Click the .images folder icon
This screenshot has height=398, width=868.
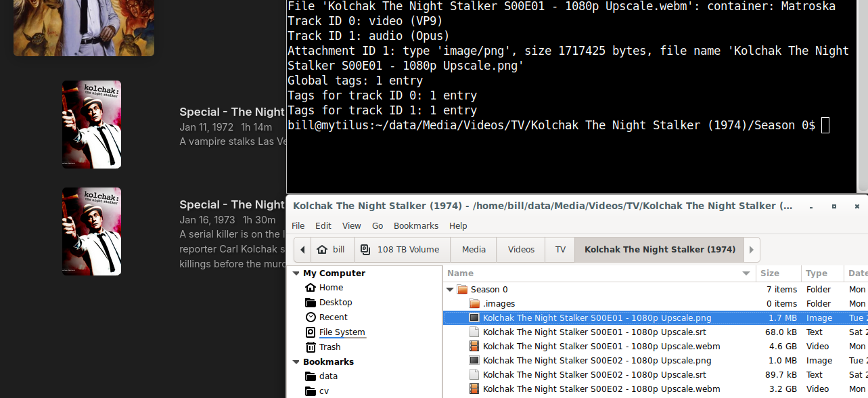(x=474, y=304)
